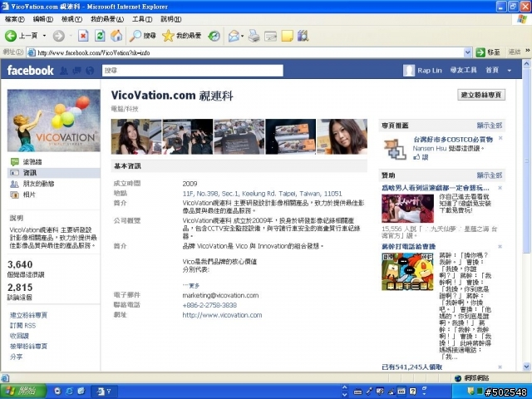Viewport: 532px width, 399px height.
Task: Click in the Facebook search field
Action: click(193, 71)
